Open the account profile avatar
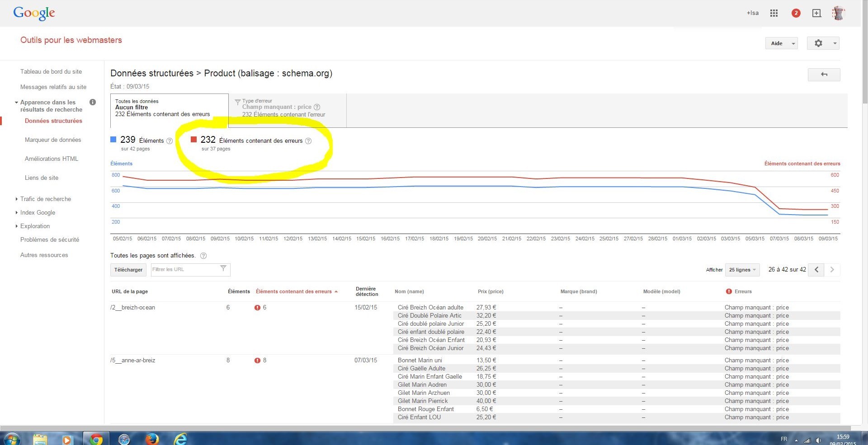Viewport: 868px width, 445px height. pos(839,13)
